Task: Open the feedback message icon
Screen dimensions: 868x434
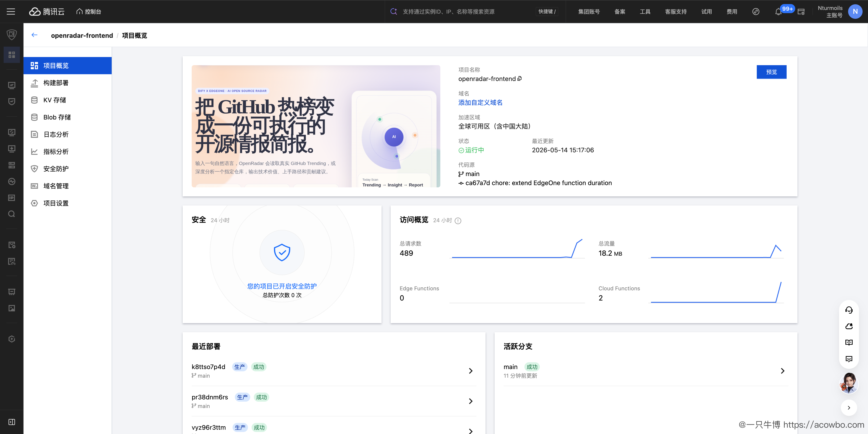Action: pos(849,358)
